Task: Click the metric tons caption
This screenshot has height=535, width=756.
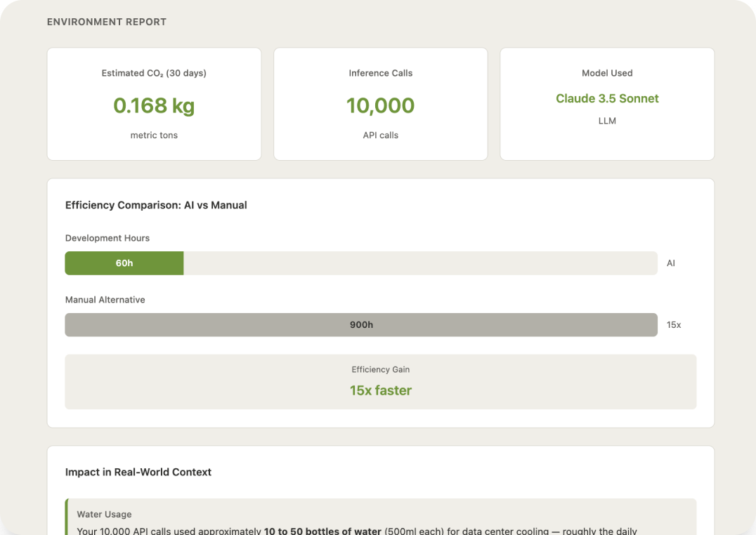Action: tap(154, 136)
